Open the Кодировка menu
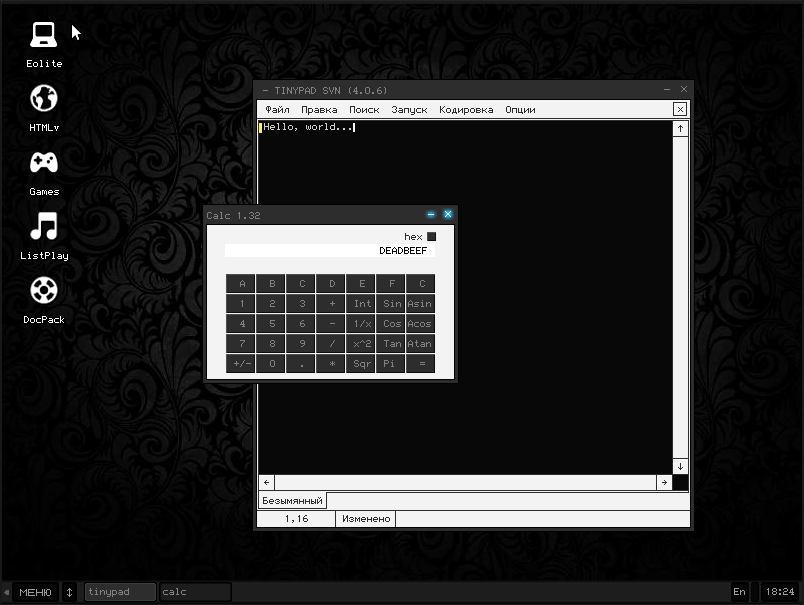 465,110
